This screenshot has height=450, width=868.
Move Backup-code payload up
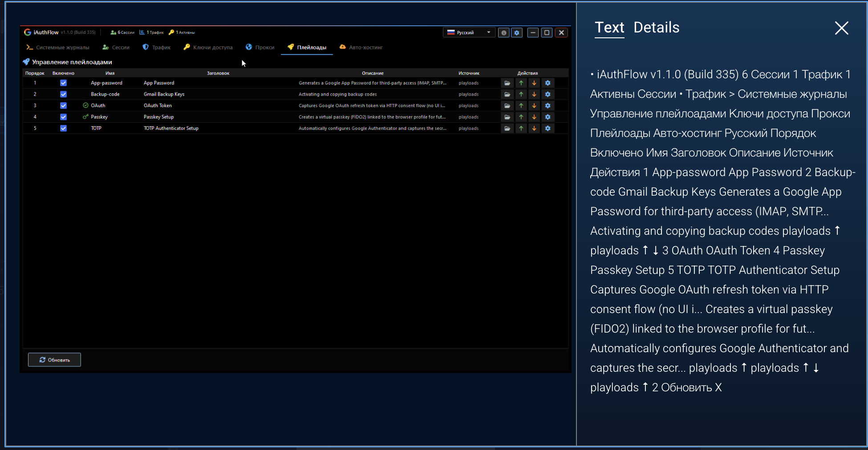(x=521, y=94)
